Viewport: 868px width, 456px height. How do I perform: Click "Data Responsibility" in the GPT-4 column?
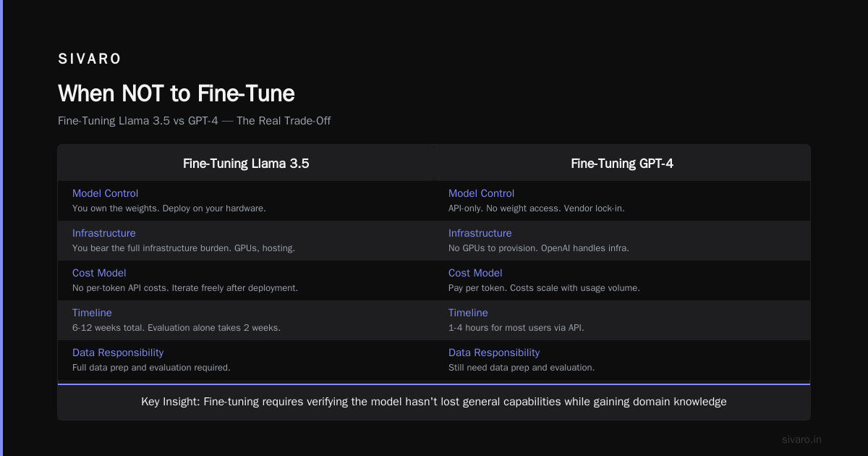tap(494, 352)
